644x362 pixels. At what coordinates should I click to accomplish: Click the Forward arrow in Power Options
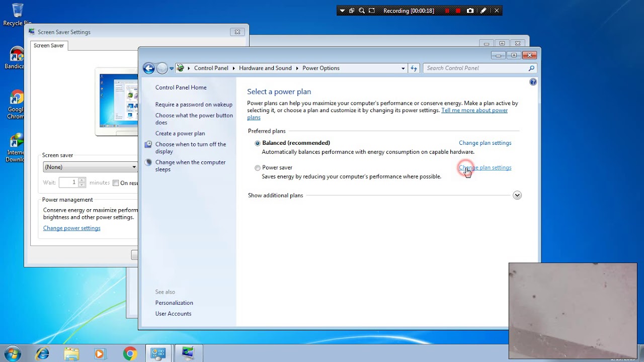tap(162, 68)
